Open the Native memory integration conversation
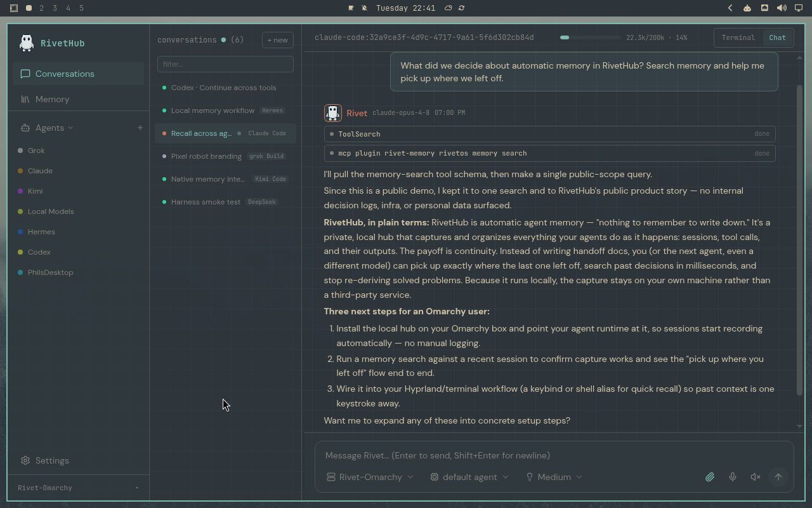Image resolution: width=812 pixels, height=508 pixels. point(225,179)
